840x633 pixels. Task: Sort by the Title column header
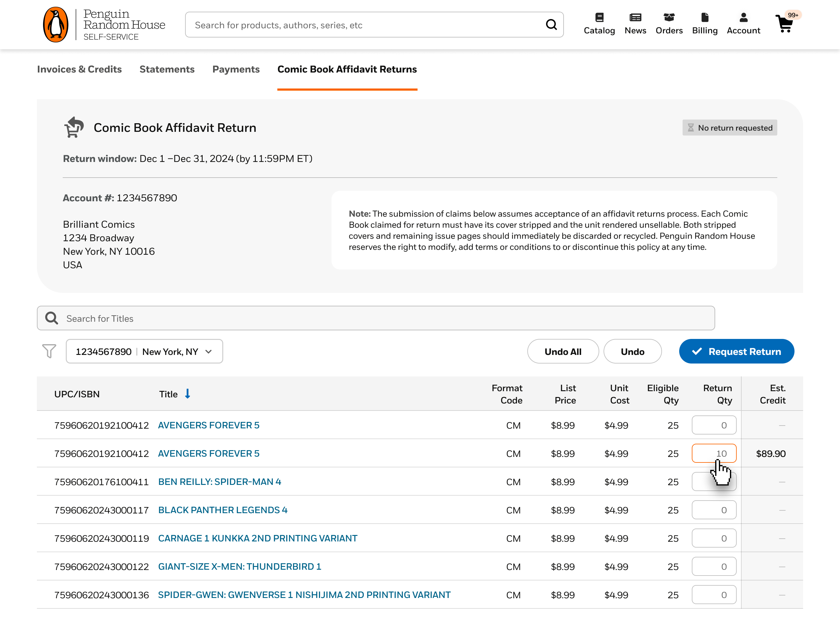click(168, 394)
